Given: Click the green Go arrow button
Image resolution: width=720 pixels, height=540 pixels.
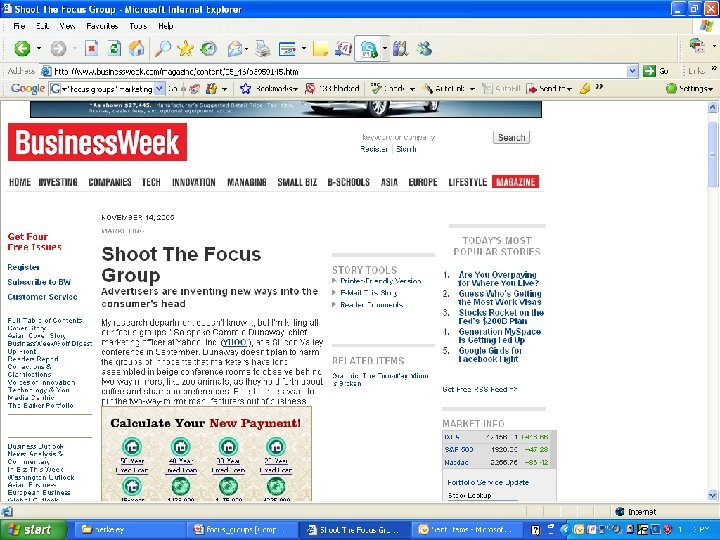Looking at the screenshot, I should (649, 71).
